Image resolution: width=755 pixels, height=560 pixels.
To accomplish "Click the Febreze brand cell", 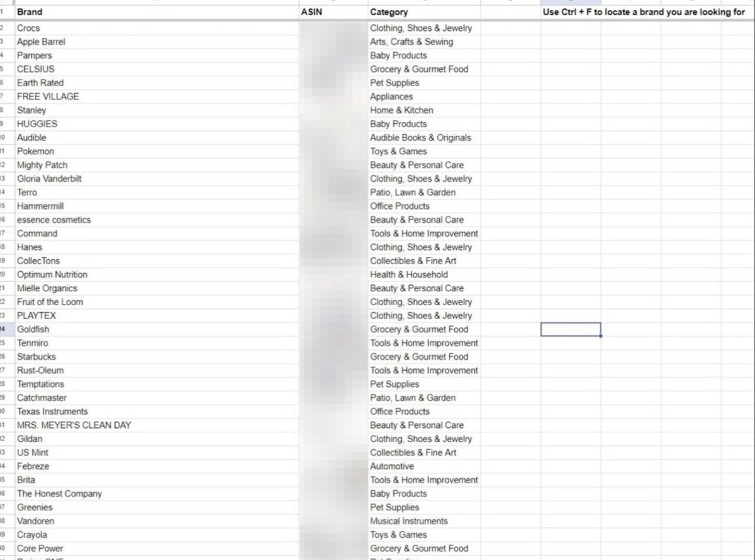I will point(155,466).
